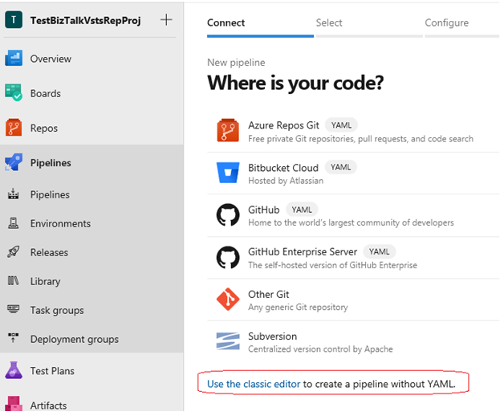Image resolution: width=504 pixels, height=420 pixels.
Task: Open the Library menu item
Action: 45,281
